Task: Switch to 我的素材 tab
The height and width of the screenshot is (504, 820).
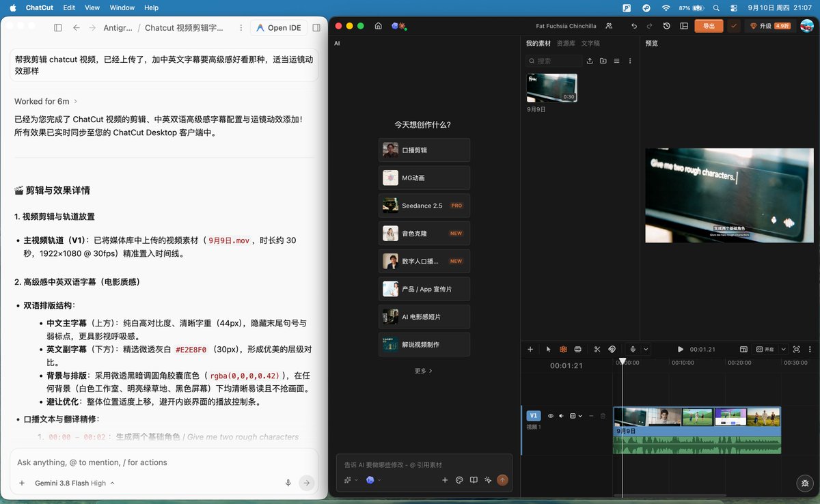Action: coord(538,43)
